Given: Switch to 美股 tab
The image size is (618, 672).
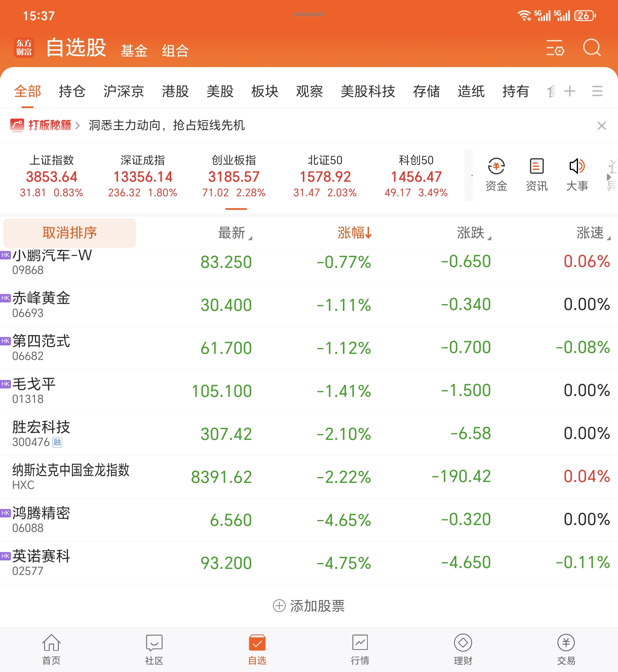Looking at the screenshot, I should 220,91.
